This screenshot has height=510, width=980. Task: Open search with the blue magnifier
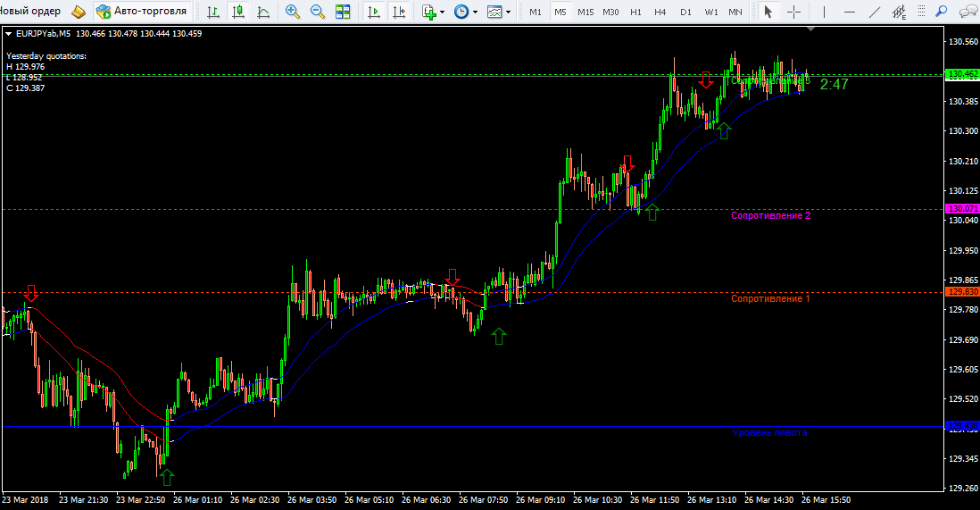[942, 12]
